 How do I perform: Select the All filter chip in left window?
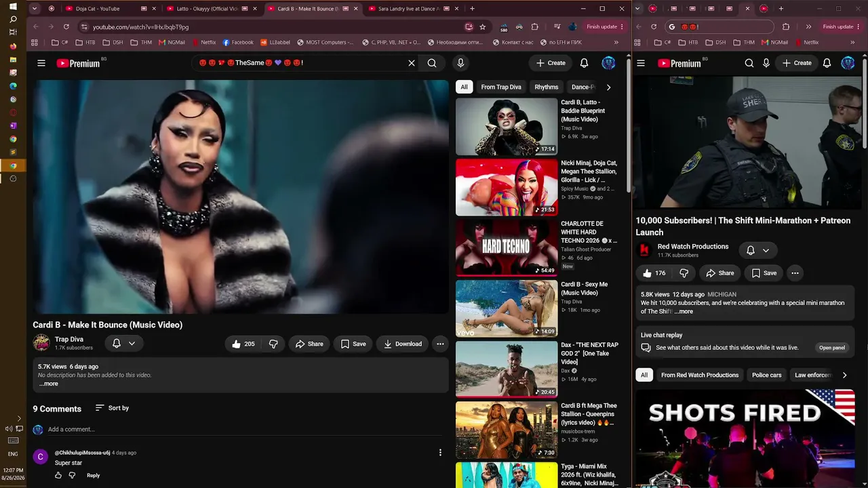pyautogui.click(x=464, y=87)
